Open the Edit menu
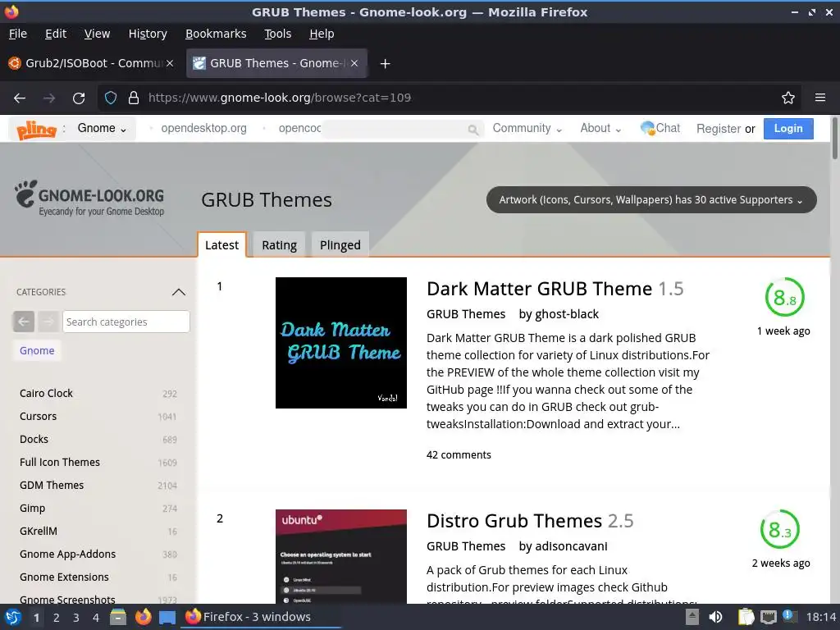 point(56,34)
